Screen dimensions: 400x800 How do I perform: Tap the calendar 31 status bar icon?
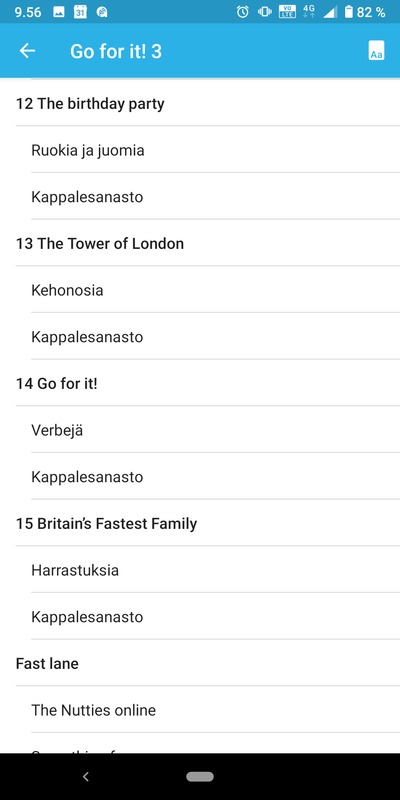coord(80,12)
